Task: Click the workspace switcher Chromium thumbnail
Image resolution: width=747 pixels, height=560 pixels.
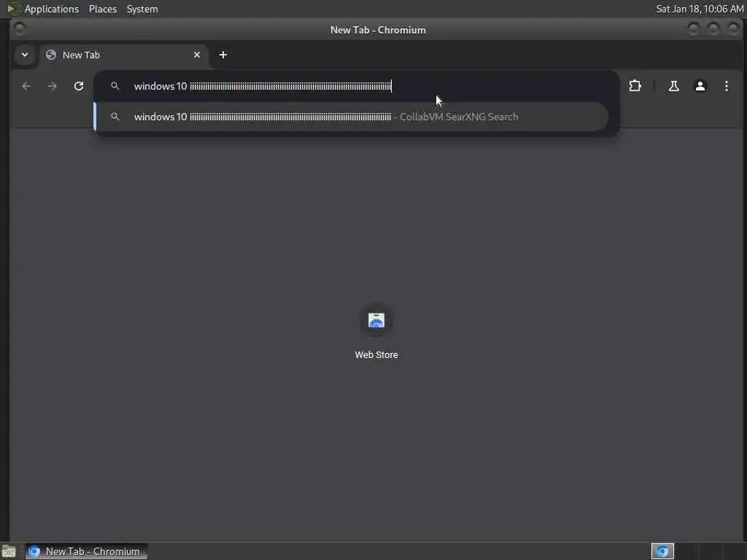Action: (662, 551)
